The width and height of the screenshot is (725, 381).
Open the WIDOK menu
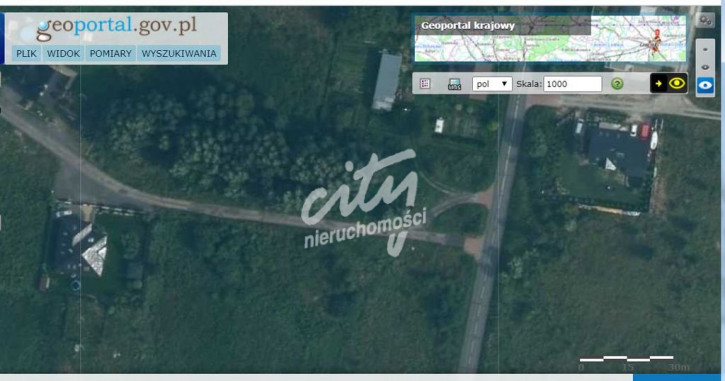63,54
